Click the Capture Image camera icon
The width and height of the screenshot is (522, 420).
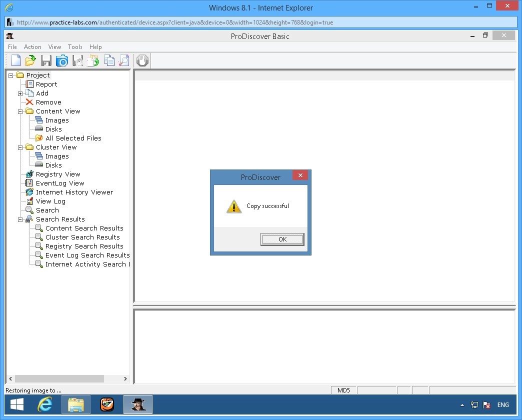click(x=61, y=60)
